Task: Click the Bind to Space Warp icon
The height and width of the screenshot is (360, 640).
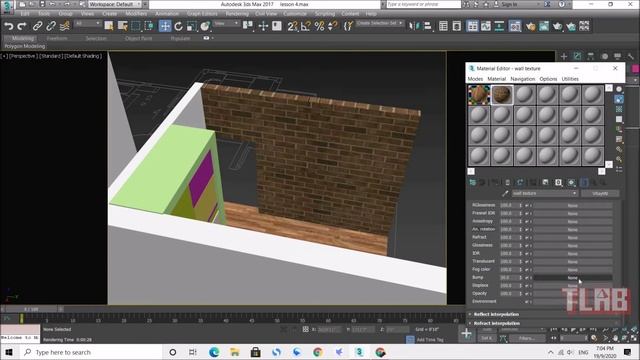Action: click(64, 26)
